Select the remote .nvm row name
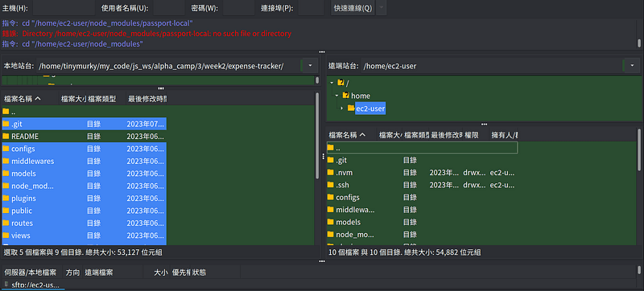The width and height of the screenshot is (644, 291). pyautogui.click(x=345, y=173)
